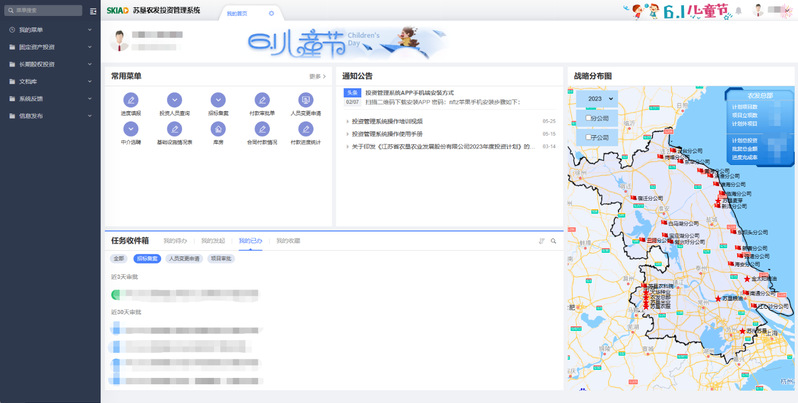
Task: Open the 付款进度统计 shortcut icon
Action: [305, 128]
